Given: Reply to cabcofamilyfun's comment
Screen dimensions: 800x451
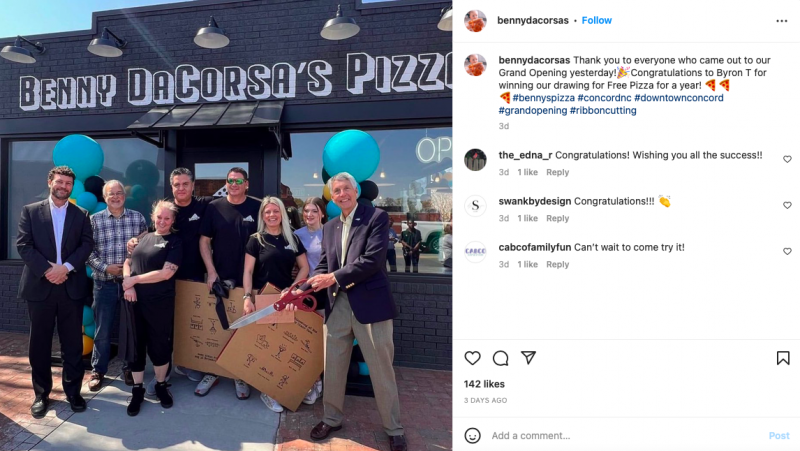Looking at the screenshot, I should (x=557, y=264).
